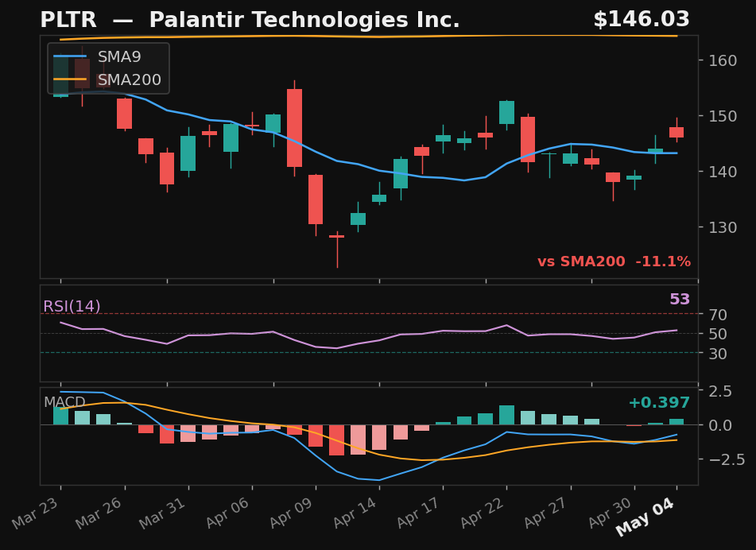The height and width of the screenshot is (550, 756).
Task: Click the Apr 17 date label
Action: tap(418, 513)
